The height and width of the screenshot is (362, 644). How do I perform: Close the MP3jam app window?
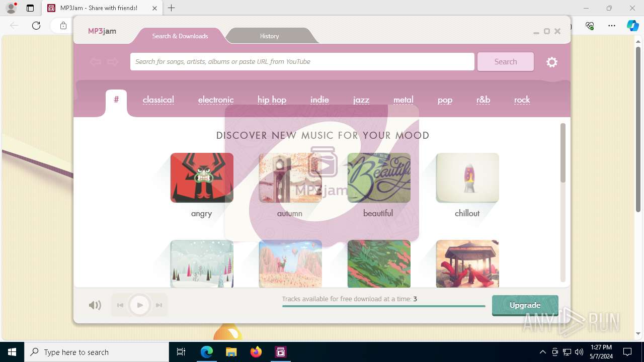tap(557, 31)
